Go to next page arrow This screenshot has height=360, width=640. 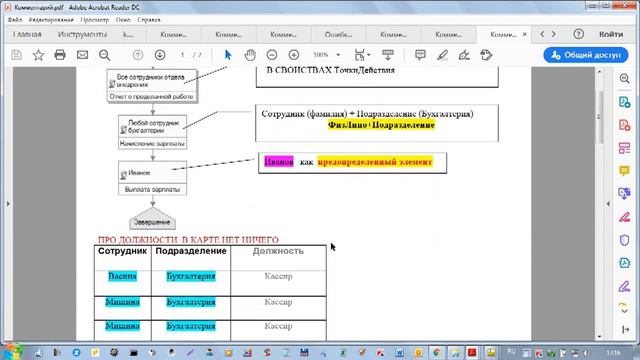[160, 55]
